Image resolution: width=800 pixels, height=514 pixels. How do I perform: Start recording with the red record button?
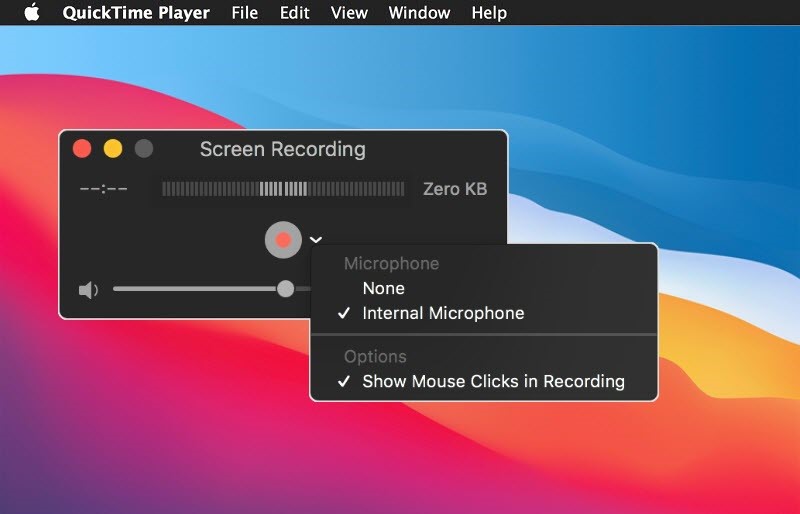click(x=283, y=239)
